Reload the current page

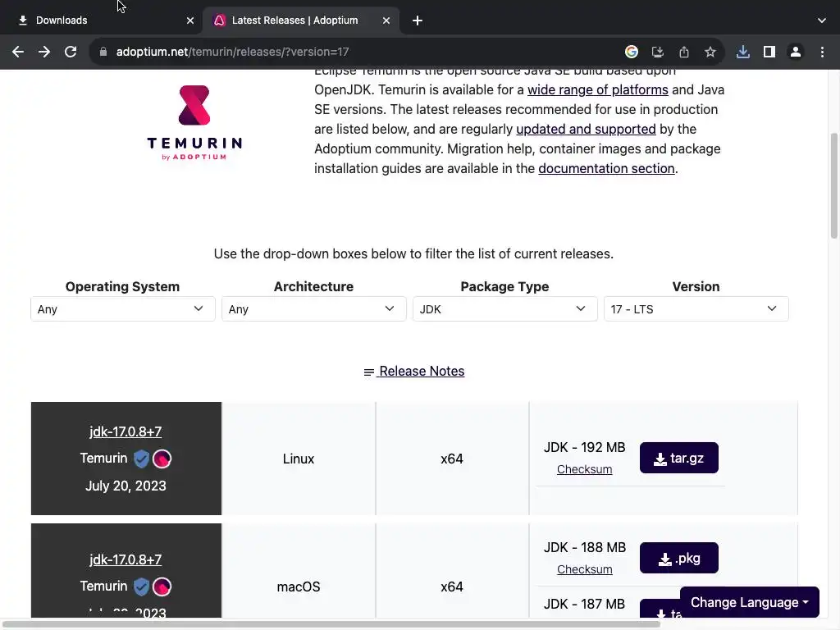[x=71, y=52]
